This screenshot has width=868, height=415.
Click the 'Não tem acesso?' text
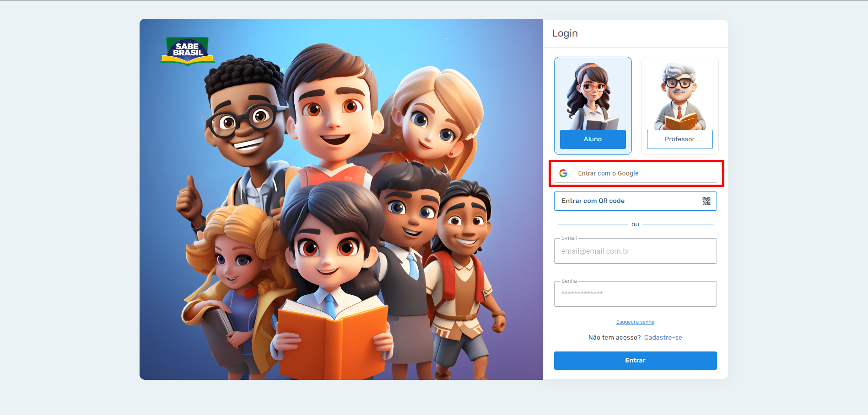(x=615, y=337)
